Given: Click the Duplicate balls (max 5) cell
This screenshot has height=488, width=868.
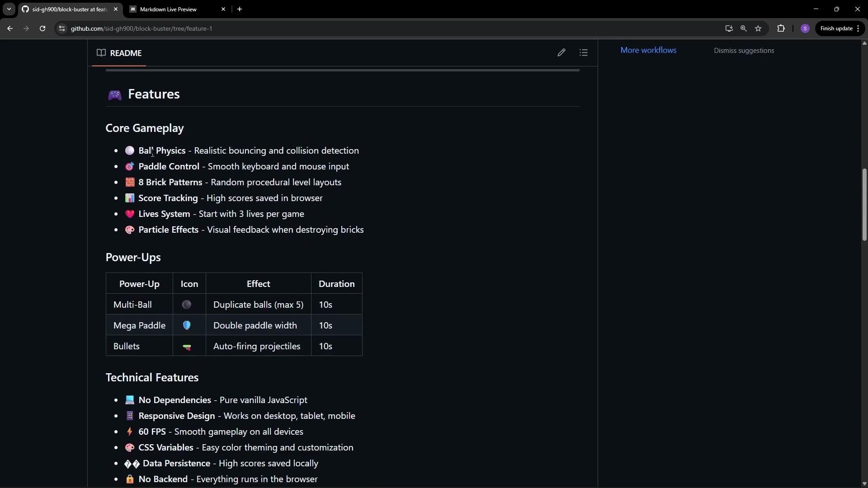Looking at the screenshot, I should coord(258,305).
